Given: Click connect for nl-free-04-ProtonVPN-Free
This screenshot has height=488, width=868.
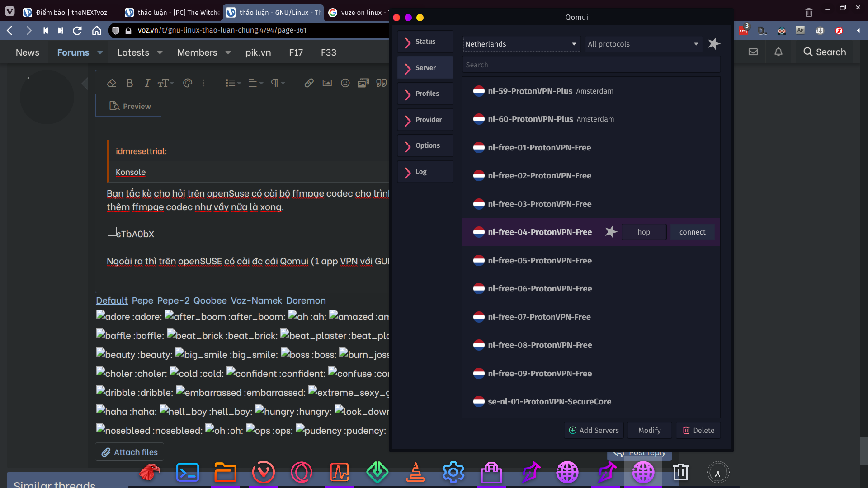Looking at the screenshot, I should tap(692, 232).
